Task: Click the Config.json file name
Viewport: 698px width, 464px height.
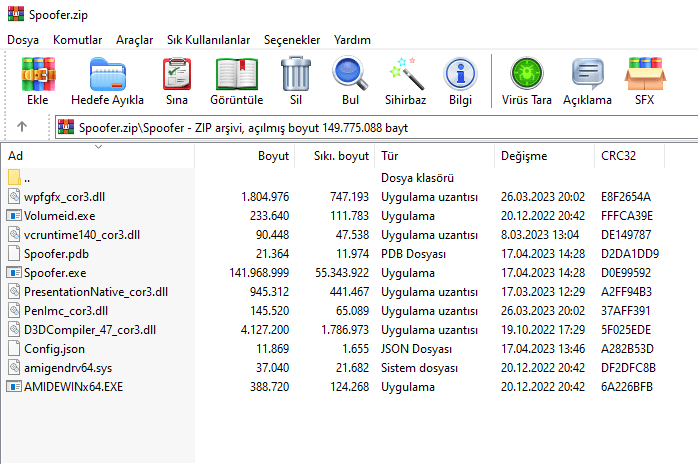Action: coord(54,349)
